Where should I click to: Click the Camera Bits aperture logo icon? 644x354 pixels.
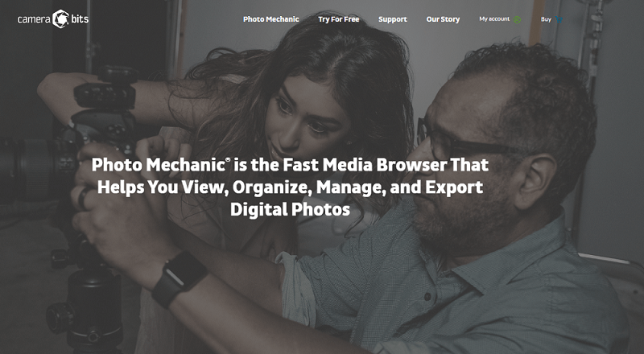tap(60, 19)
